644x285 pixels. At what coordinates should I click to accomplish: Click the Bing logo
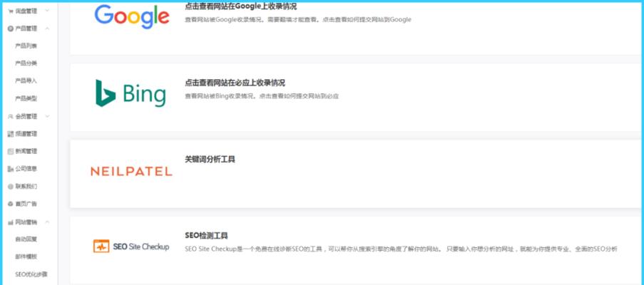(x=131, y=93)
